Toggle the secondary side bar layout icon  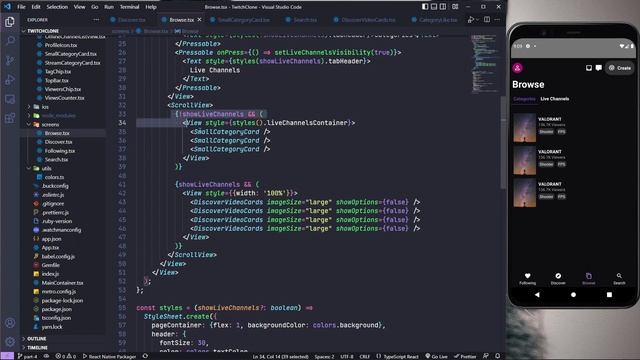click(x=443, y=7)
